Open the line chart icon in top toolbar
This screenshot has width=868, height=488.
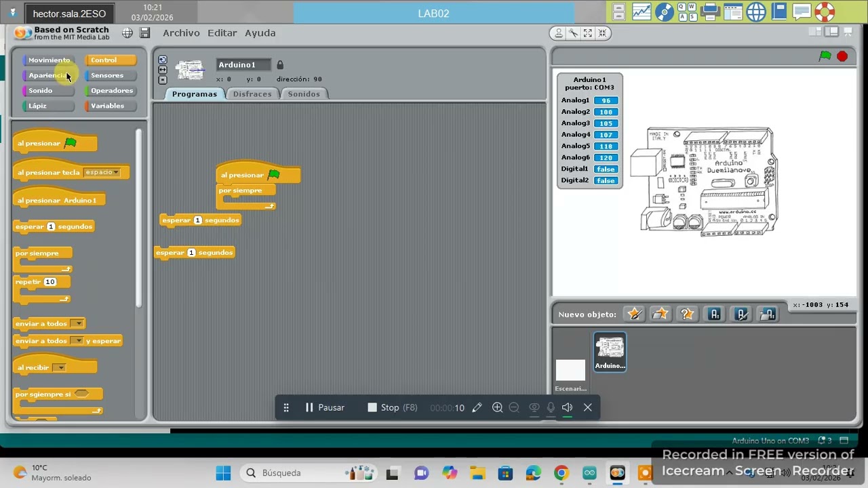point(642,12)
